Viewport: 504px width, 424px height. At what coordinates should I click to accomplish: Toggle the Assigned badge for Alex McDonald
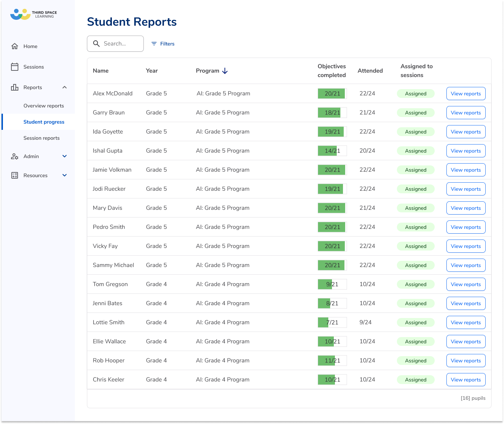point(415,94)
